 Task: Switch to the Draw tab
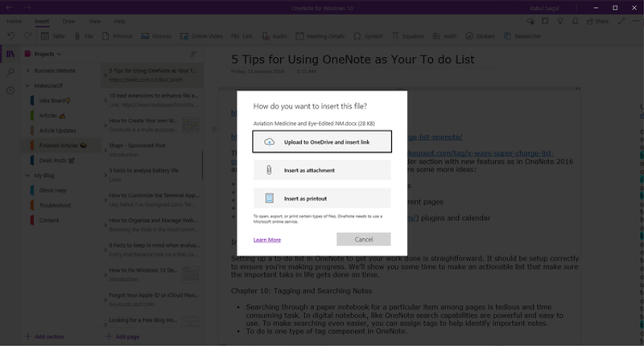tap(68, 21)
